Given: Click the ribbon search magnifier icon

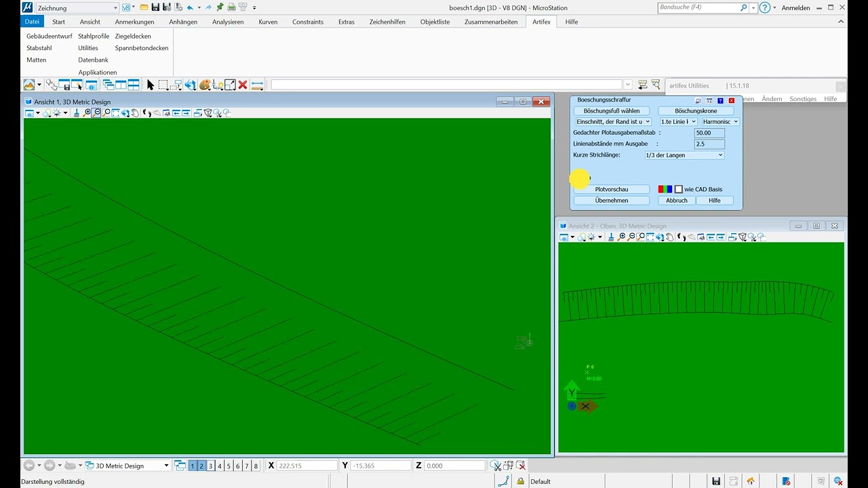Looking at the screenshot, I should [x=744, y=7].
